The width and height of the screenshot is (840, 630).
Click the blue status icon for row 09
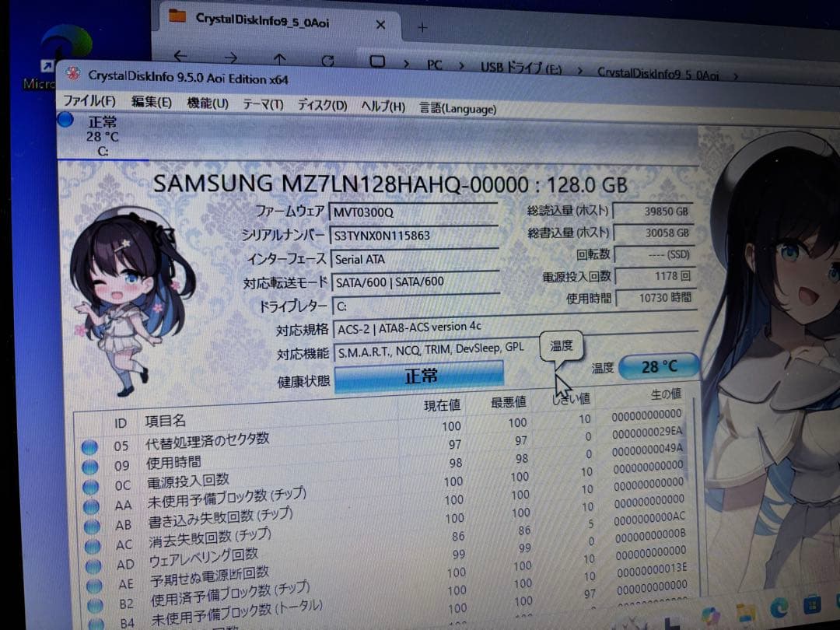tap(90, 467)
